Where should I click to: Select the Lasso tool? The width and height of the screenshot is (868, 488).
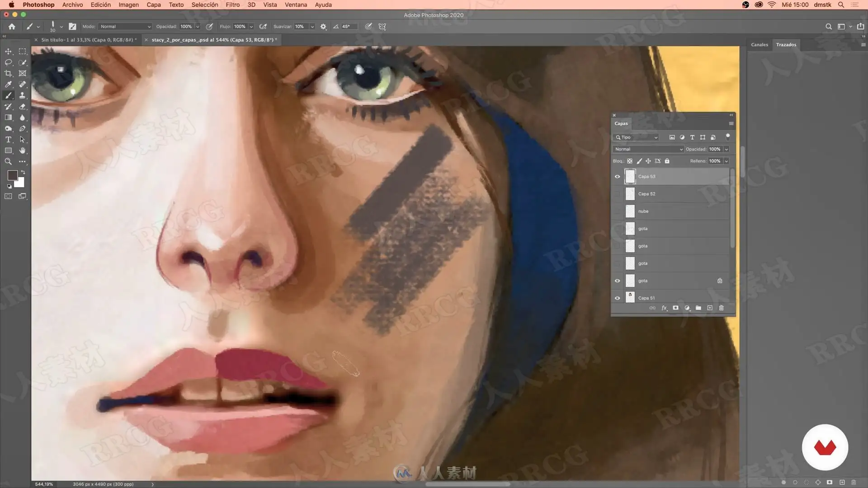(8, 62)
